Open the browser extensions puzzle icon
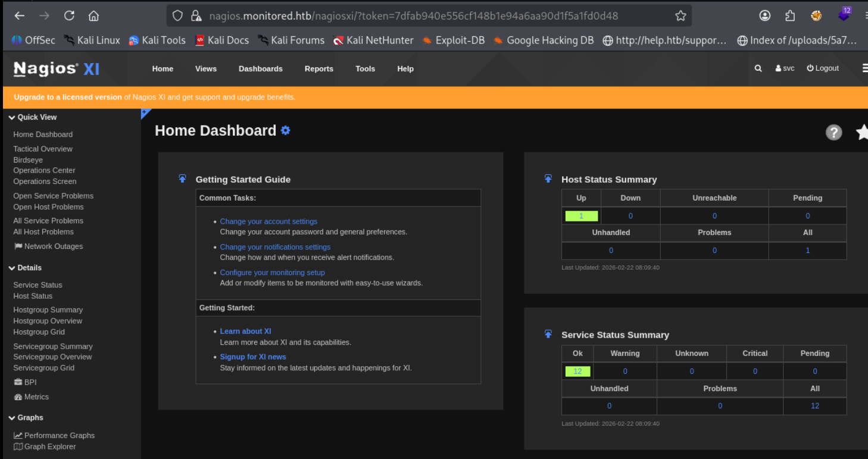This screenshot has height=459, width=868. point(790,16)
